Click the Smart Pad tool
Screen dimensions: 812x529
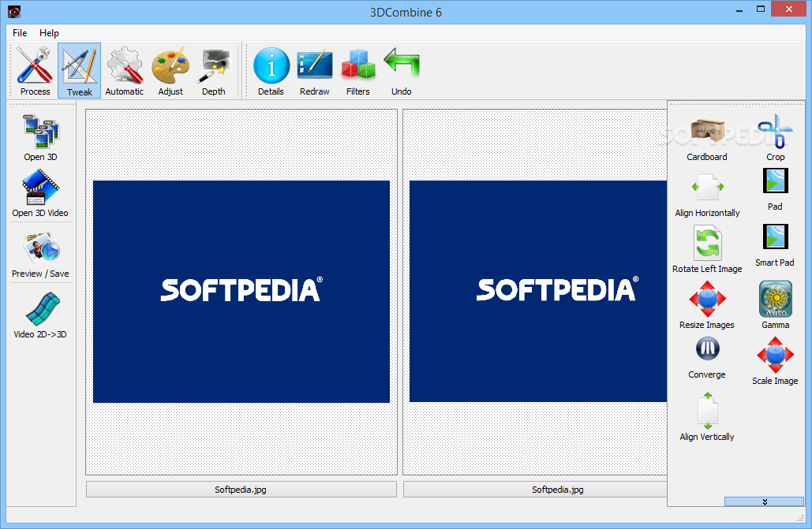click(775, 245)
